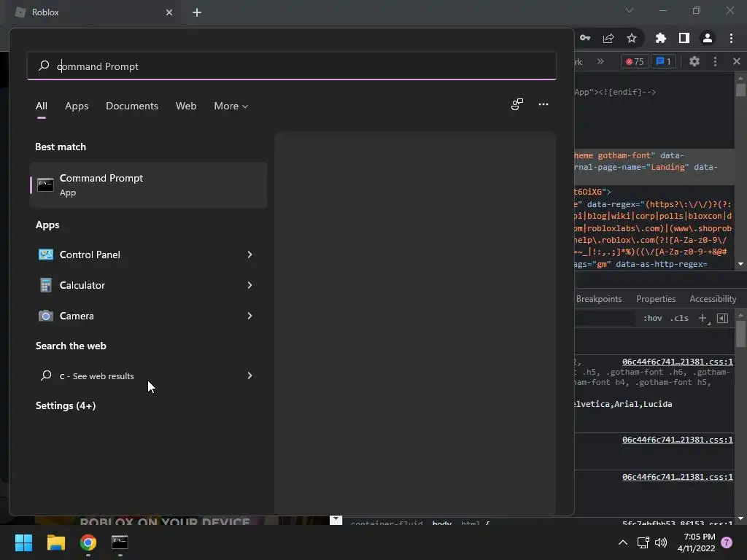The image size is (747, 560).
Task: Open Chrome from the taskbar
Action: click(88, 542)
